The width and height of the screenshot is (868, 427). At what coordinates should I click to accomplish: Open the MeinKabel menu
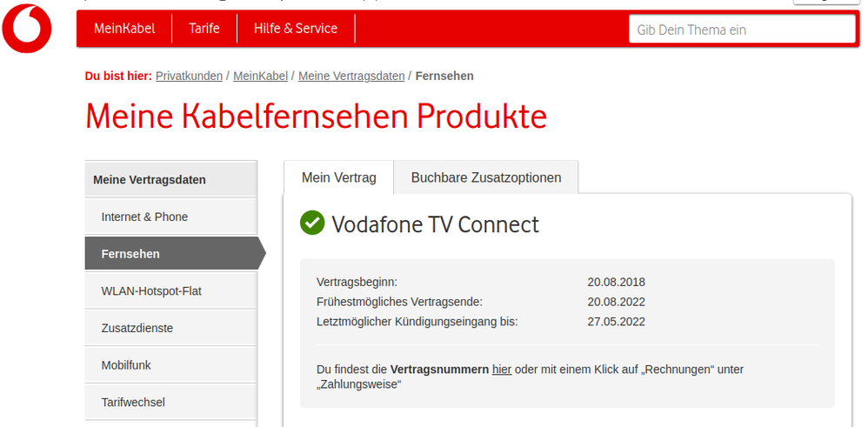click(124, 28)
